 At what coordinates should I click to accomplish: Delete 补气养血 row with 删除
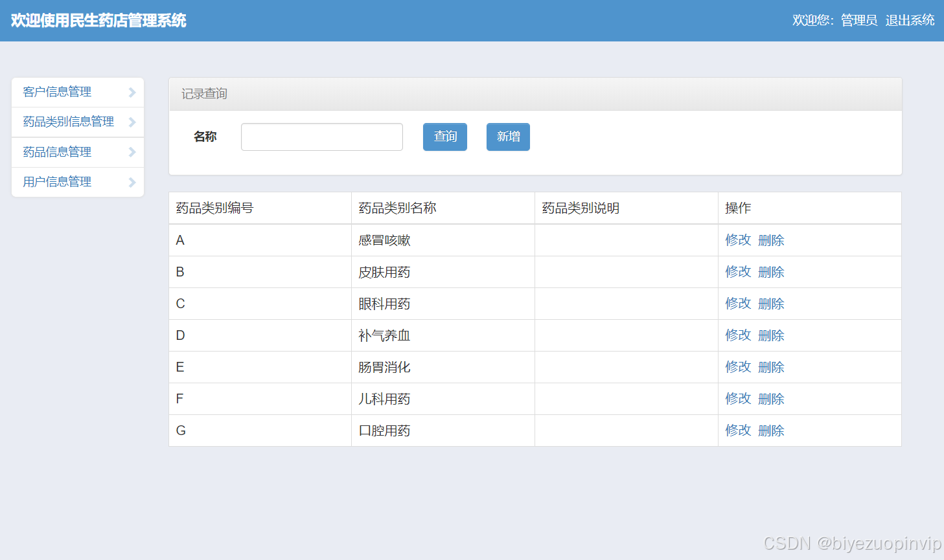pos(771,335)
